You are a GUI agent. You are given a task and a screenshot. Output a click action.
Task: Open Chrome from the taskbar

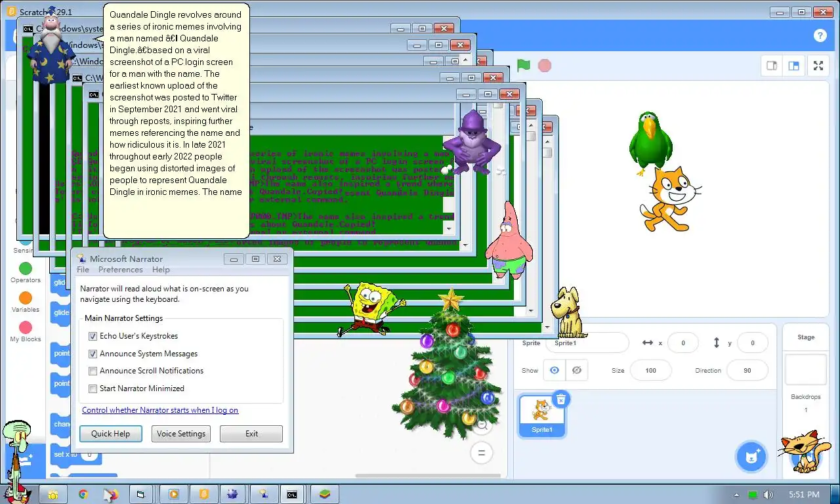(x=83, y=494)
